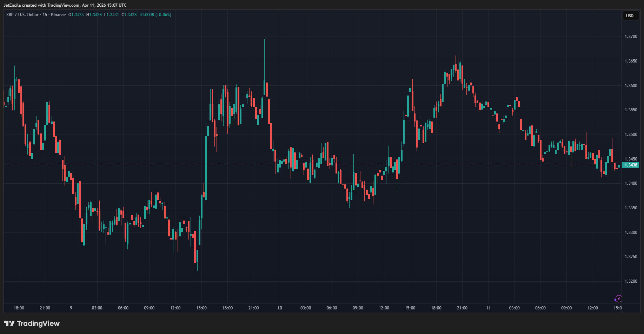Click the TradingView logo icon
Screen dimensions: 644x334
[x=9, y=323]
